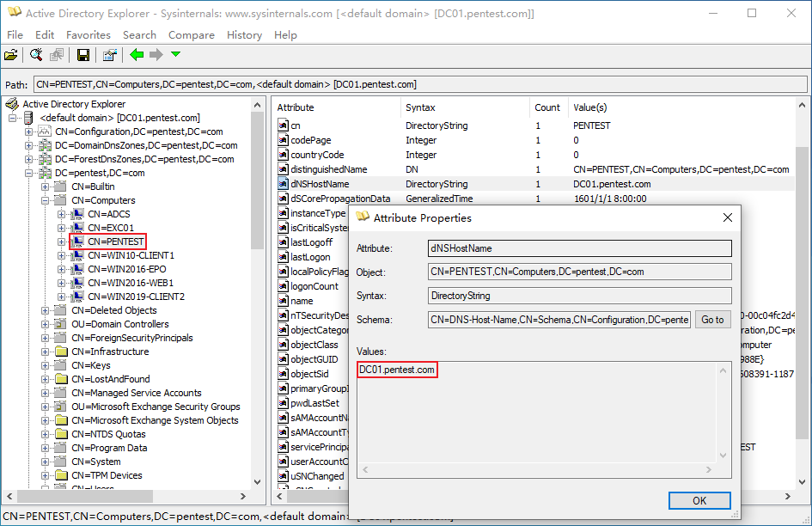Select CN=Managed Service Accounts tree item

click(137, 393)
